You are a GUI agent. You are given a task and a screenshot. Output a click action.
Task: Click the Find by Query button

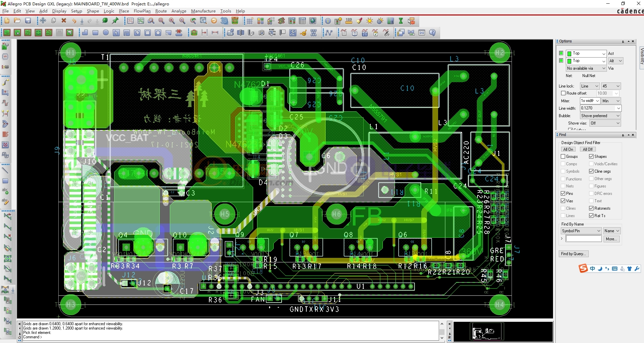(574, 254)
